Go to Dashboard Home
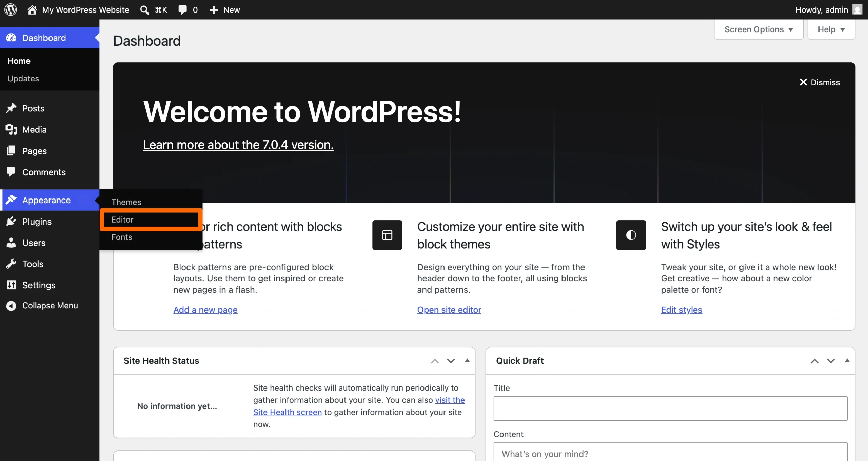This screenshot has height=461, width=868. [x=19, y=61]
